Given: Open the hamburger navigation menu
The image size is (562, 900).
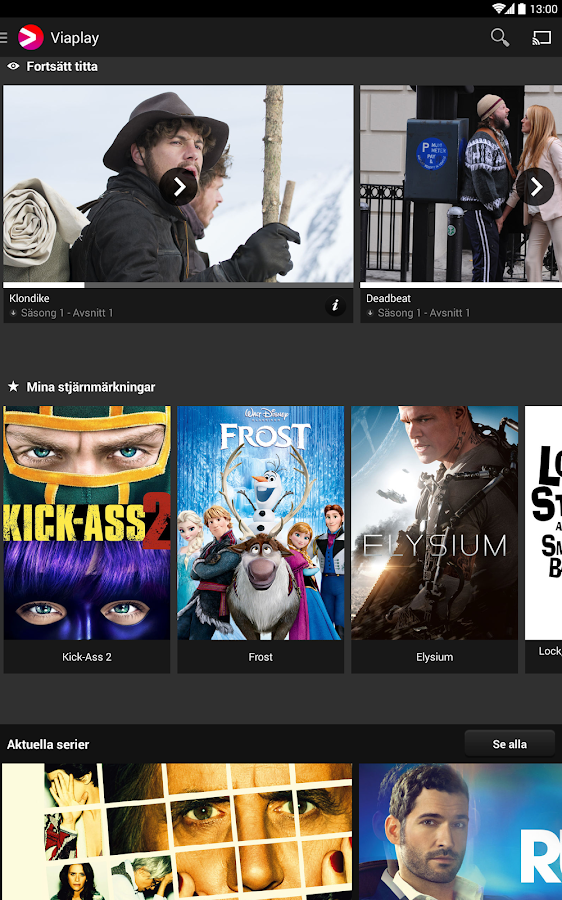Looking at the screenshot, I should click(x=3, y=38).
